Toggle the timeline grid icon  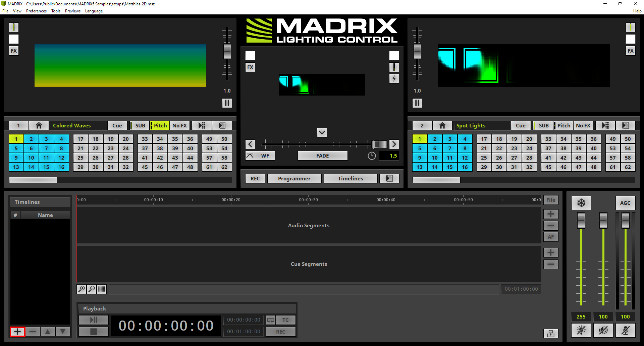click(102, 289)
